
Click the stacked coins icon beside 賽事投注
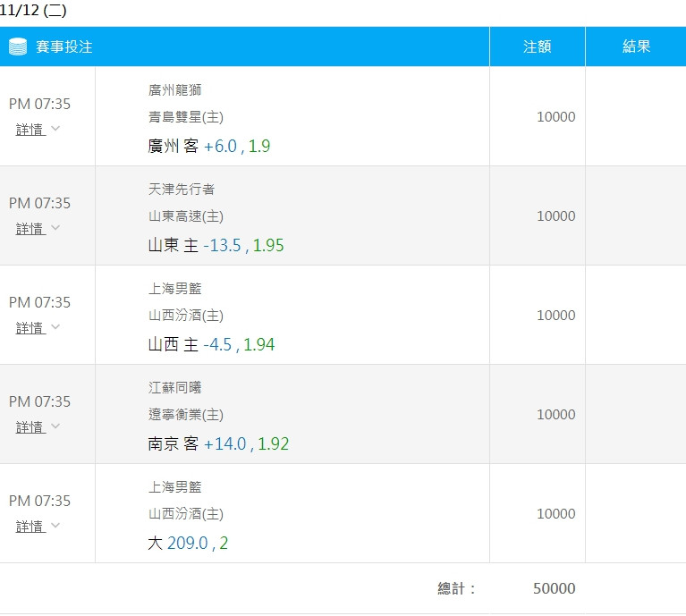pos(18,46)
